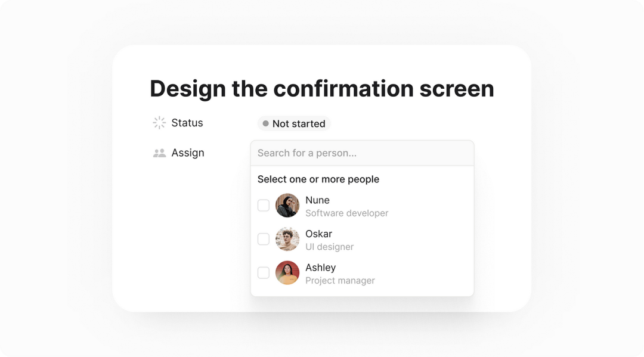
Task: Click Ashley's profile avatar
Action: tap(287, 272)
